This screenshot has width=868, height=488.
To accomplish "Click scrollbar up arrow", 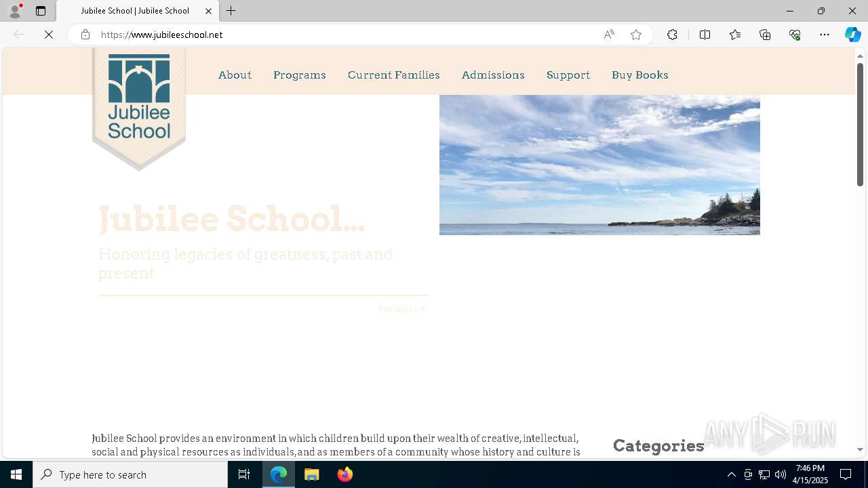I will [860, 55].
